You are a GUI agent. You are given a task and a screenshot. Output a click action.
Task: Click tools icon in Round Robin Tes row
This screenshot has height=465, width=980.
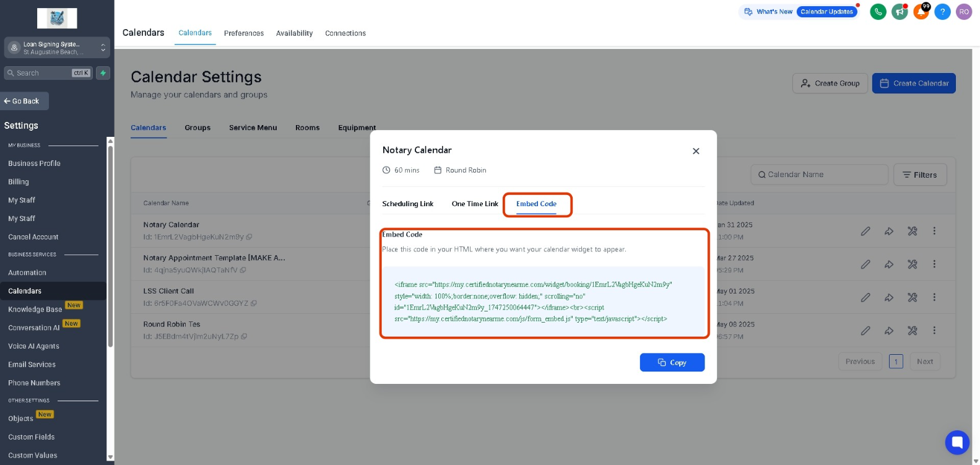click(x=913, y=331)
